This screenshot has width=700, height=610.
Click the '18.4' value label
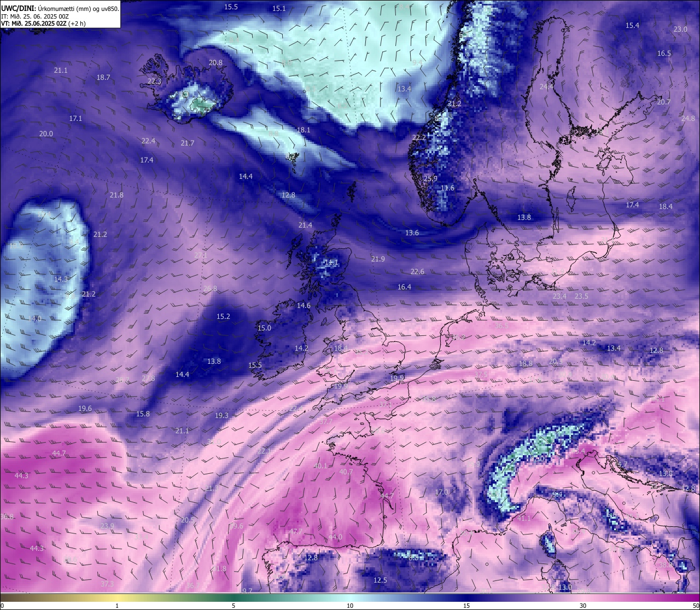click(666, 206)
